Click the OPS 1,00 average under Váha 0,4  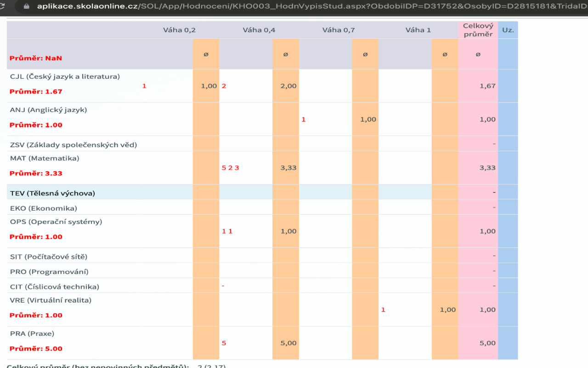pos(288,231)
